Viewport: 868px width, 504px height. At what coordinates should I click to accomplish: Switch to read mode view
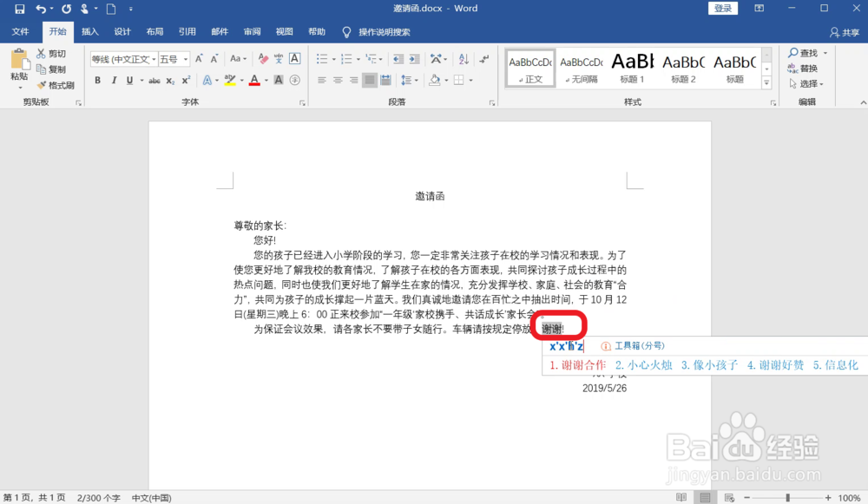point(681,497)
